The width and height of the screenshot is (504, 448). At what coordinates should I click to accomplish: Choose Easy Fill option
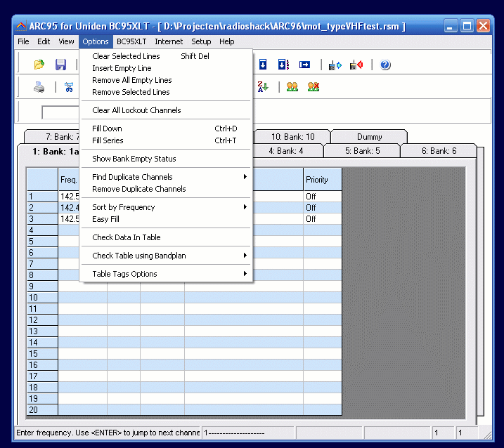[x=166, y=219]
